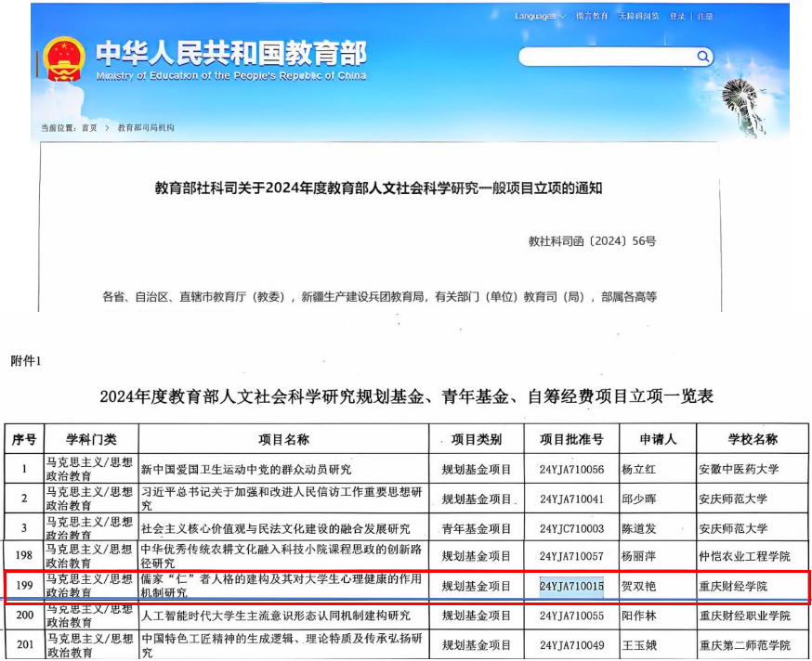This screenshot has height=661, width=812.
Task: Open the 无障碍浏览 link
Action: (x=639, y=16)
